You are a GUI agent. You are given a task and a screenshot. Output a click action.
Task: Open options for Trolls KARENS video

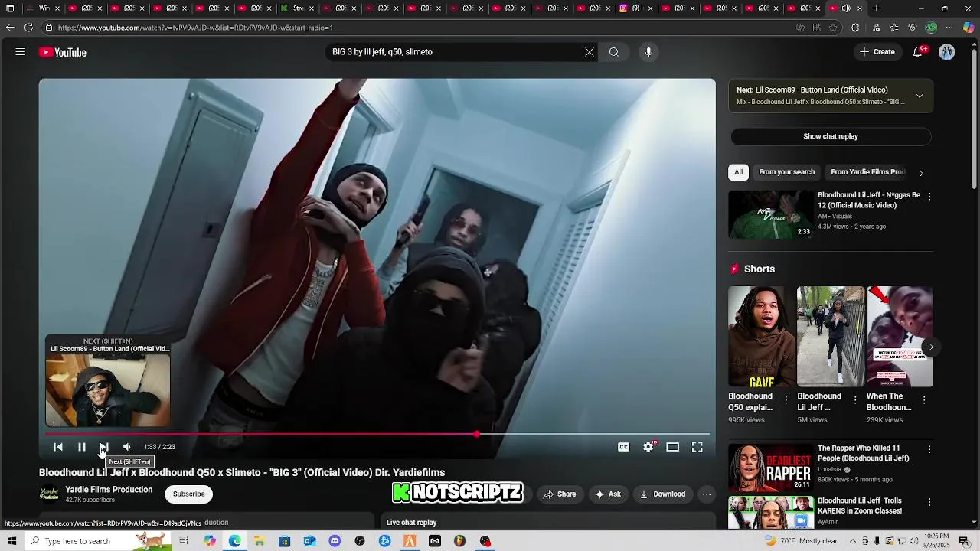(x=929, y=503)
